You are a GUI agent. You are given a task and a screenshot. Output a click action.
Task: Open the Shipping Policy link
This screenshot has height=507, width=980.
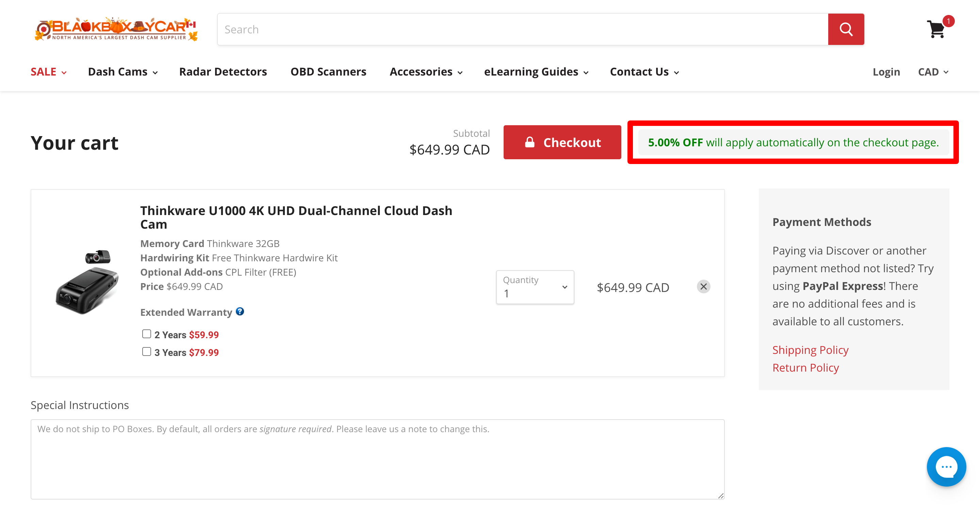point(810,349)
